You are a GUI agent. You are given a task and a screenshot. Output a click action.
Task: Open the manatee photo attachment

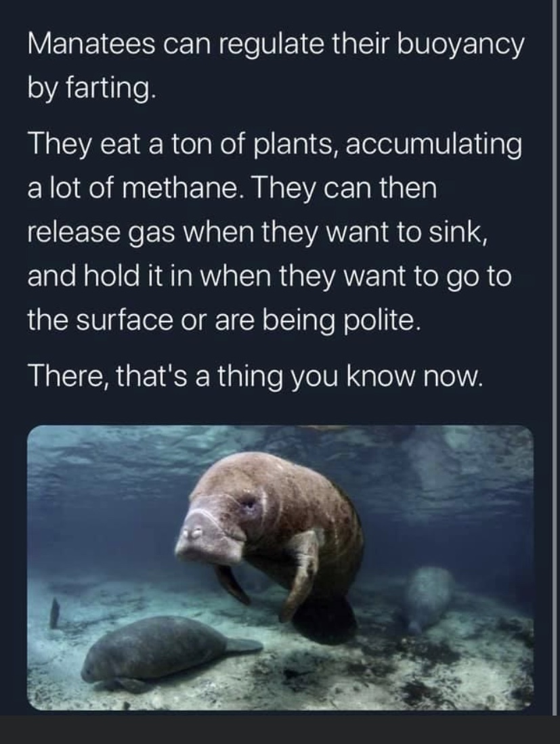coord(280,567)
